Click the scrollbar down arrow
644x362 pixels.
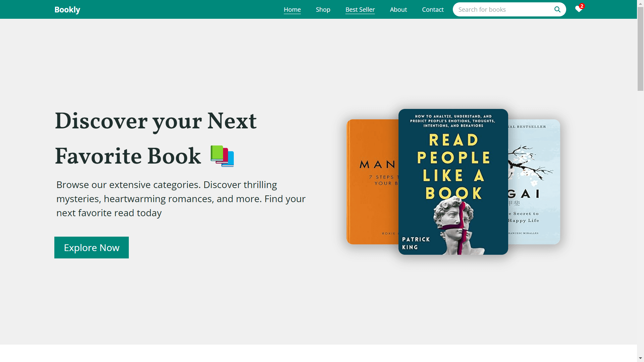tap(640, 358)
